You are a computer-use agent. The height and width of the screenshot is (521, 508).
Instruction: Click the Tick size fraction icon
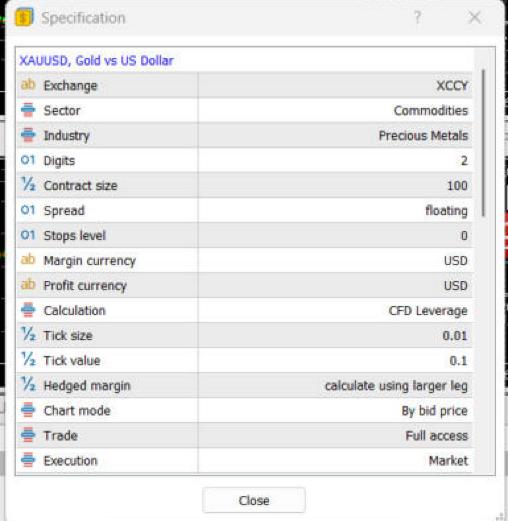(28, 334)
